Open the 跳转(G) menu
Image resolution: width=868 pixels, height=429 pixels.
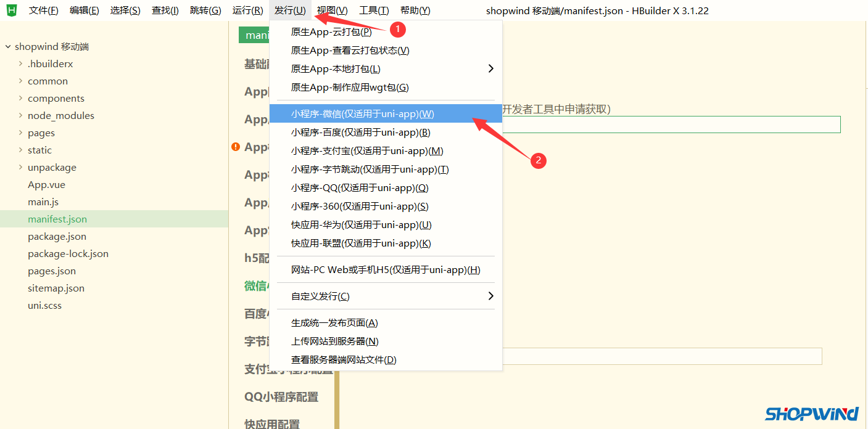coord(205,10)
